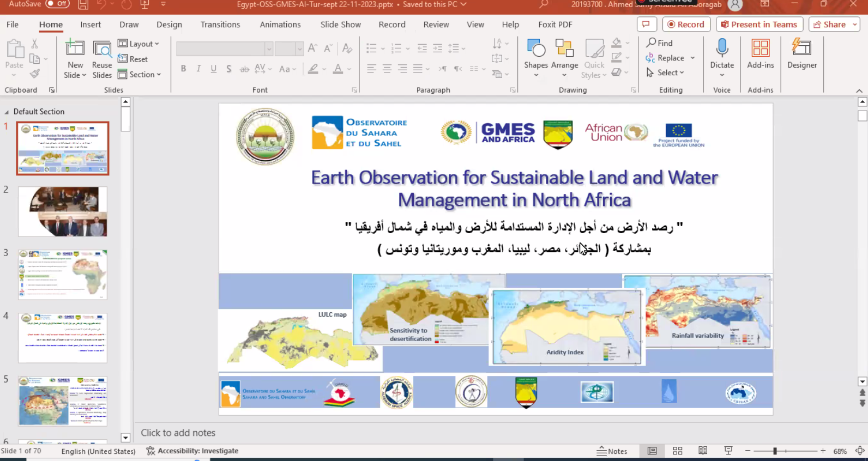The width and height of the screenshot is (868, 461).
Task: Switch to the Animations tab
Action: point(280,25)
